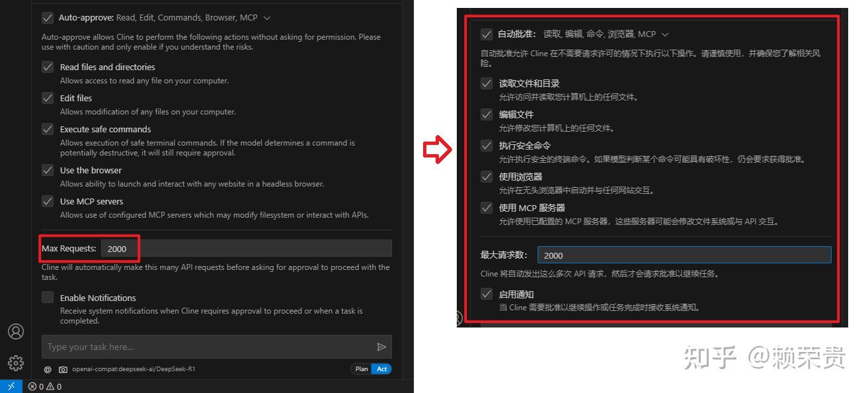Click the send task arrow icon
868x393 pixels.
point(382,346)
